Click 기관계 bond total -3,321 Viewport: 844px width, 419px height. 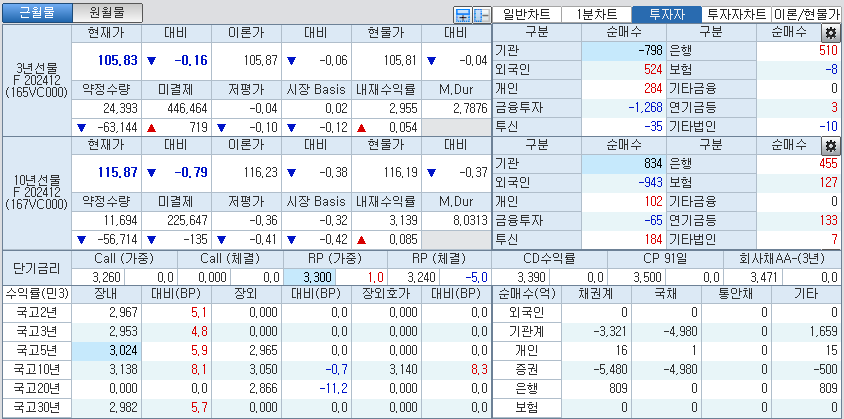[x=596, y=331]
